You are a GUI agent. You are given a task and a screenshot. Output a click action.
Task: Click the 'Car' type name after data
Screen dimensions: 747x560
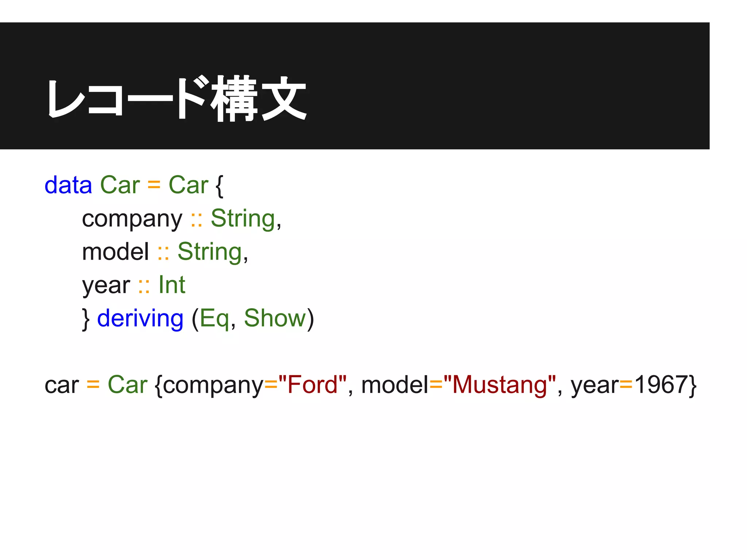point(120,185)
